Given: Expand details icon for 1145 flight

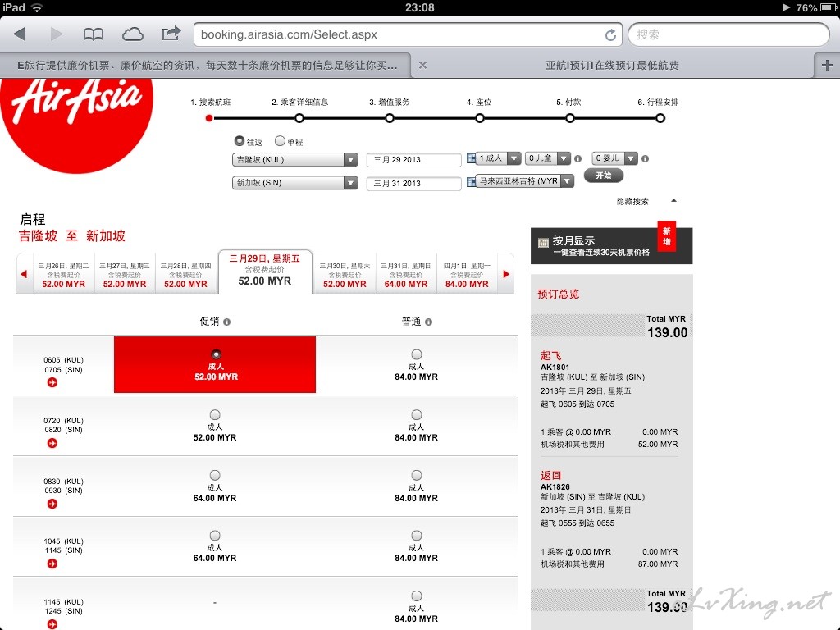Looking at the screenshot, I should point(52,624).
